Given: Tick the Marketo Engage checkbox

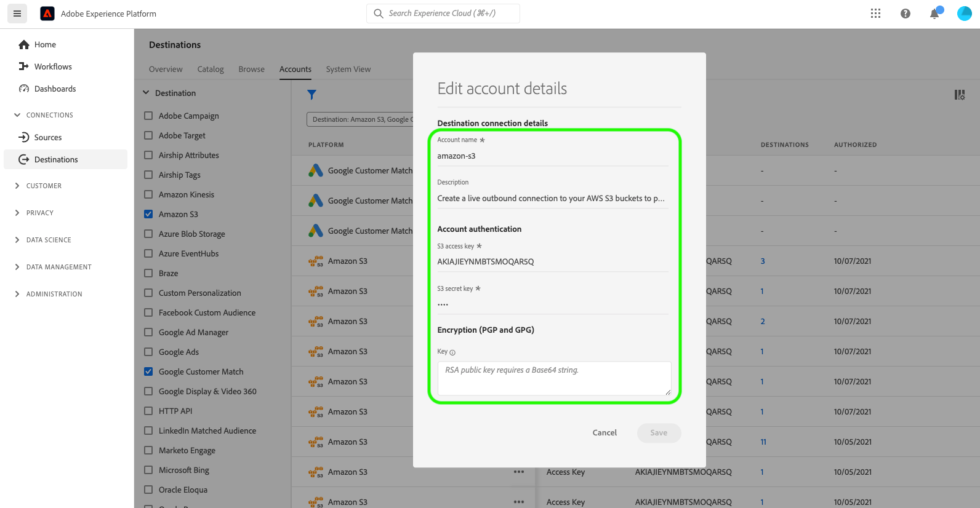Looking at the screenshot, I should (148, 450).
